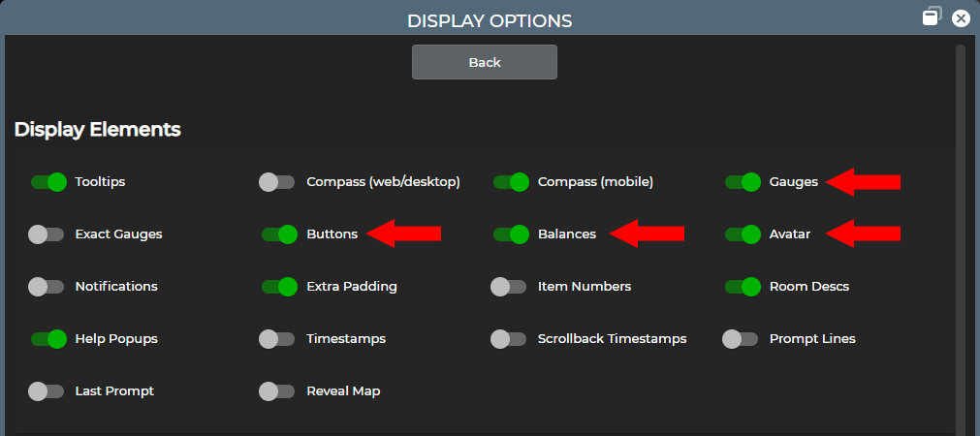Close the Display Options dialog

point(961,18)
